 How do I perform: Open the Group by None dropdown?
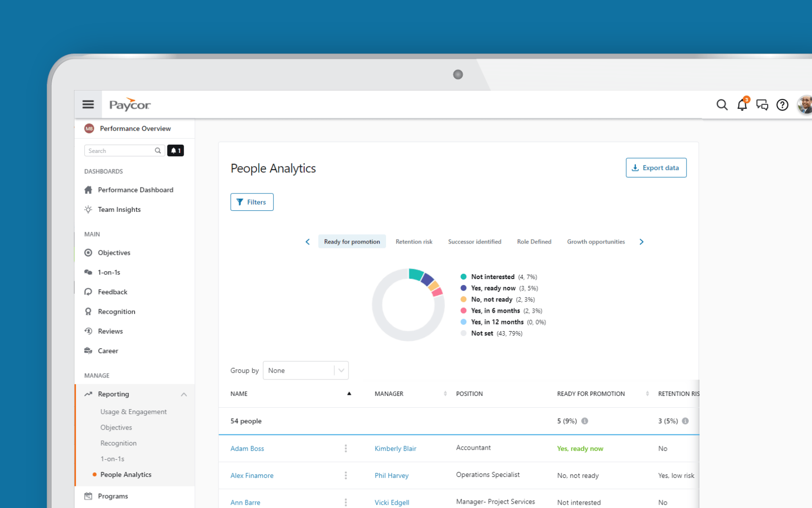click(x=306, y=371)
